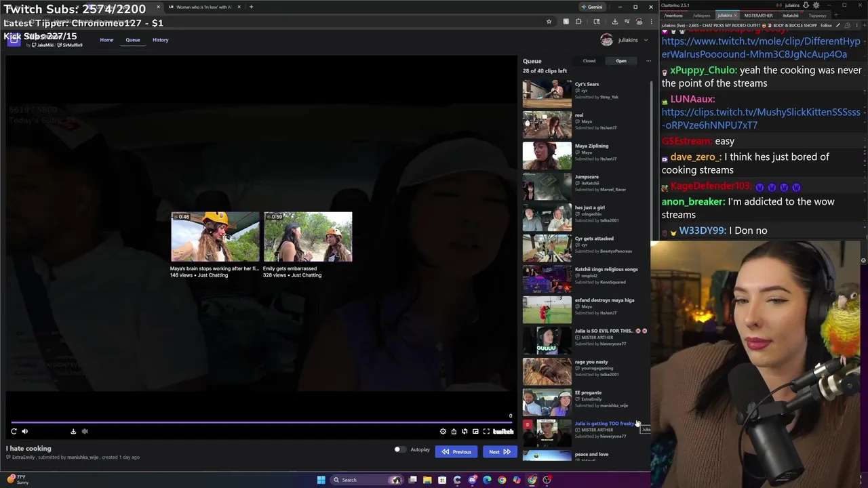Image resolution: width=868 pixels, height=488 pixels.
Task: Open picture-in-picture mode in the player
Action: (x=475, y=431)
